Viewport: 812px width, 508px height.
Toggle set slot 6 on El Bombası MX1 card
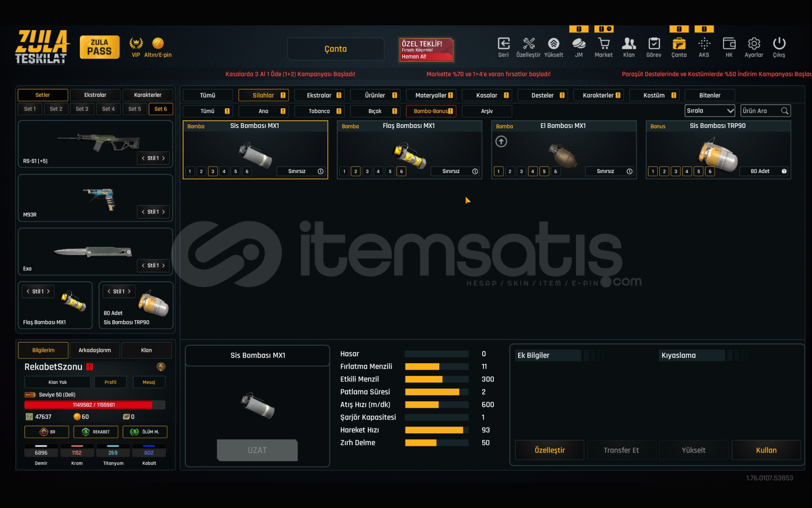[555, 171]
